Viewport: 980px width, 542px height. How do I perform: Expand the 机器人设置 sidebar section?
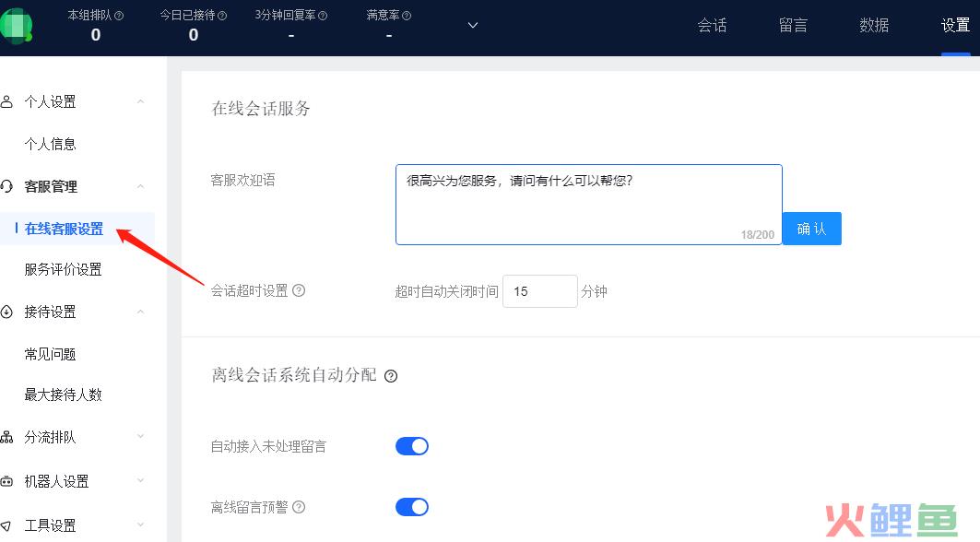click(140, 481)
